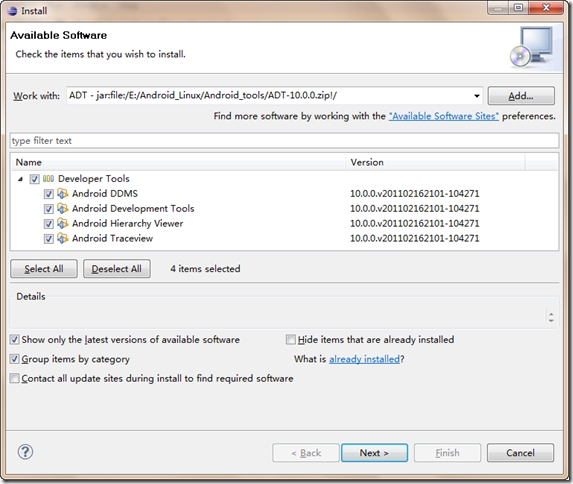Enable Contact all update sites checkbox

(15, 378)
